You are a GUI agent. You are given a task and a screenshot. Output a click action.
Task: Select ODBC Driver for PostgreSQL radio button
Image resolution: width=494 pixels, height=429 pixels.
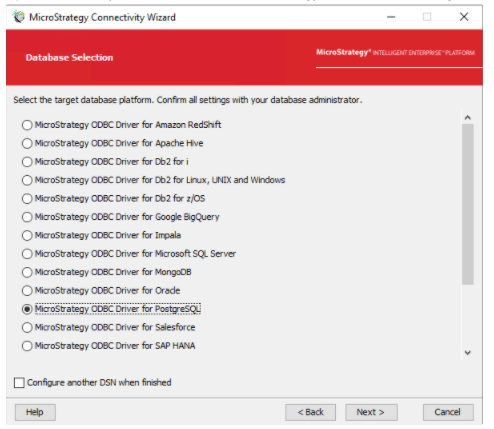[x=27, y=309]
